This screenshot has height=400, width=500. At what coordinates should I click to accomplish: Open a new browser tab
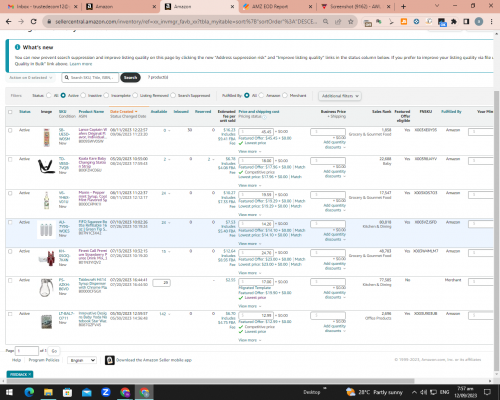pos(403,6)
